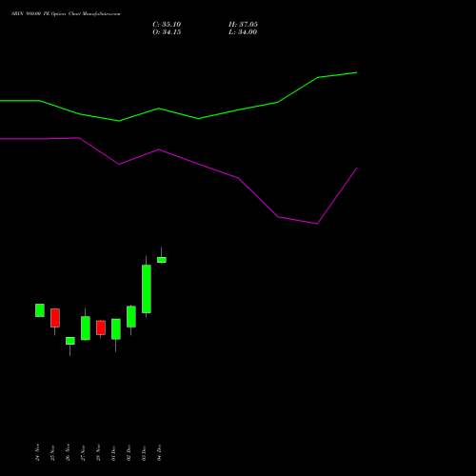Select the open value 'O: 34.15'
This screenshot has width=476, height=476.
(167, 32)
